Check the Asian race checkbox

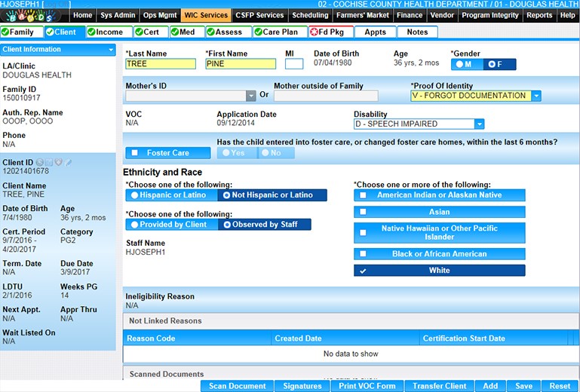[363, 213]
